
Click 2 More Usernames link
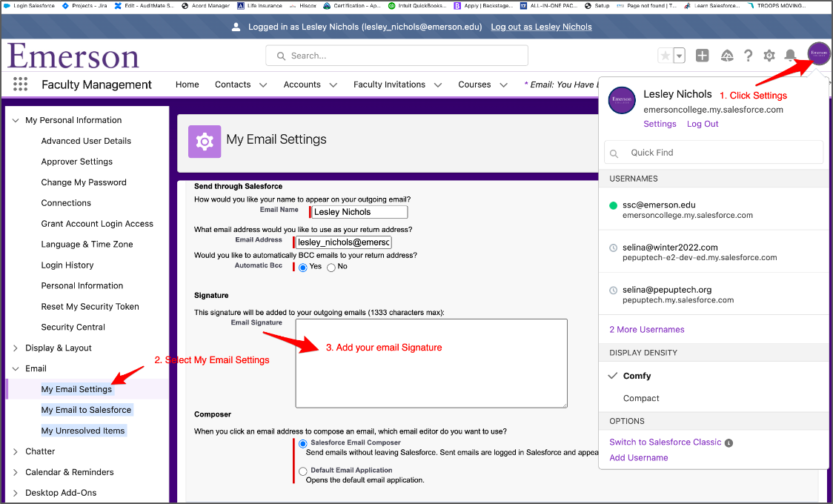pyautogui.click(x=646, y=329)
